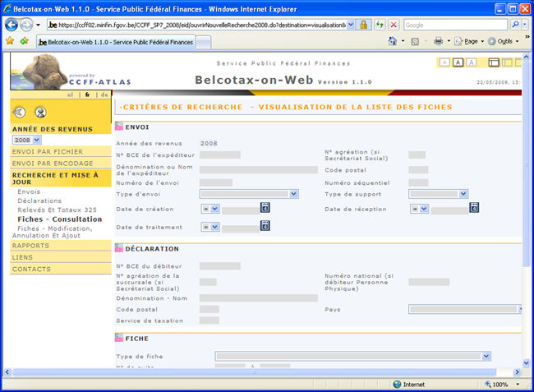
Task: Open the Rapports menu section
Action: [31, 246]
